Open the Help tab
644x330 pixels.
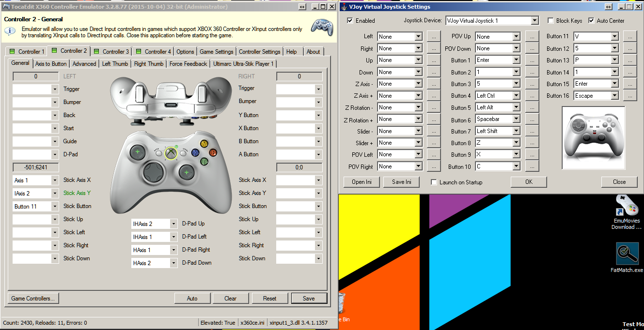pos(292,52)
